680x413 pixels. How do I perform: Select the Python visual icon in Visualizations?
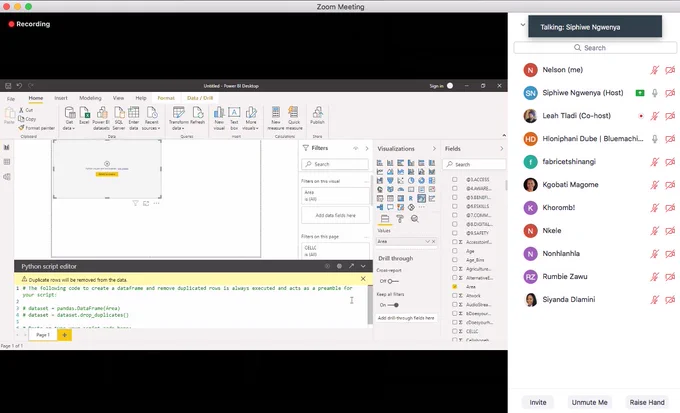point(422,198)
